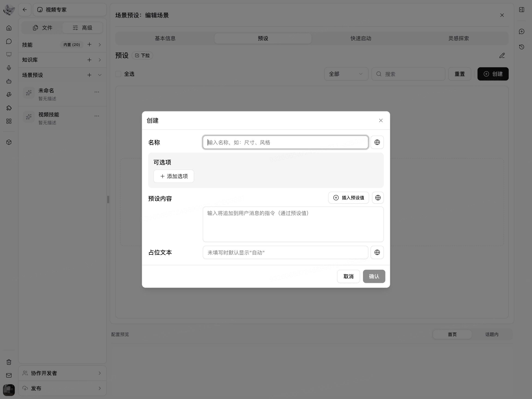
Task: Close the 创建 dialog with X
Action: tap(381, 121)
